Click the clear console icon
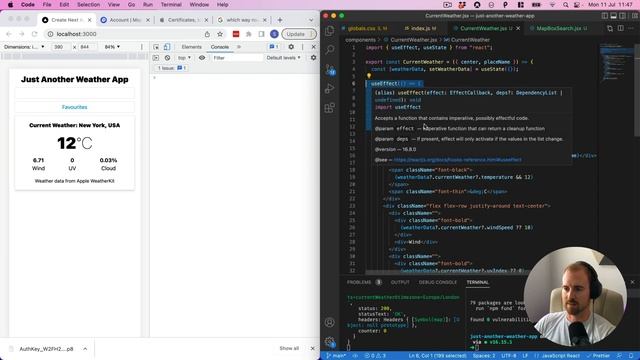The image size is (640, 360). coord(167,58)
